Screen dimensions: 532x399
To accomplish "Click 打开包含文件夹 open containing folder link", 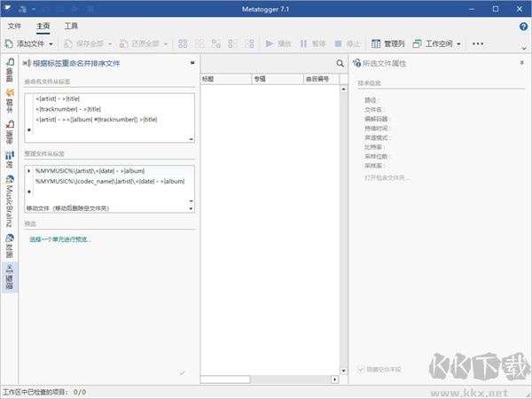I will (x=387, y=178).
